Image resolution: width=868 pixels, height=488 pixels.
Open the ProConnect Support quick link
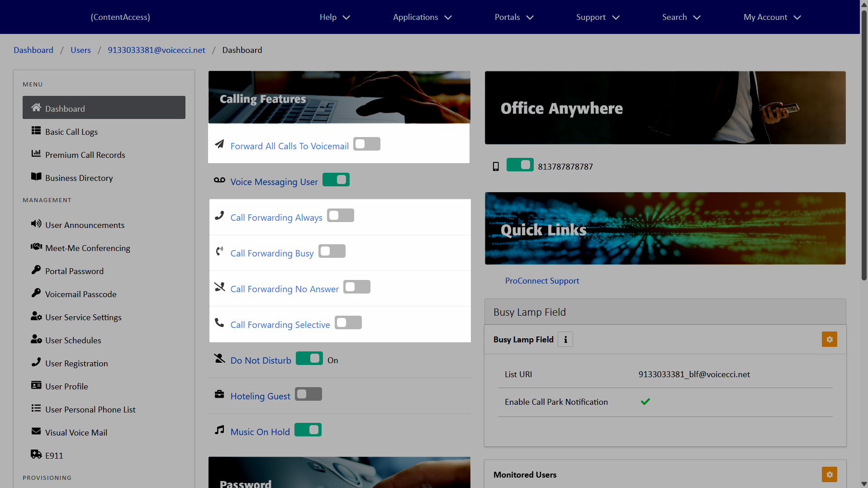542,281
